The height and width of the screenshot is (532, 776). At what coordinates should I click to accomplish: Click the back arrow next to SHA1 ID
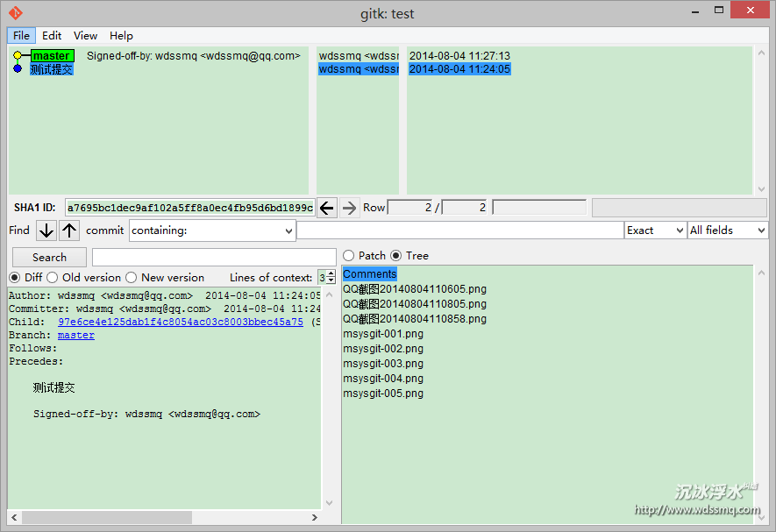pyautogui.click(x=326, y=208)
